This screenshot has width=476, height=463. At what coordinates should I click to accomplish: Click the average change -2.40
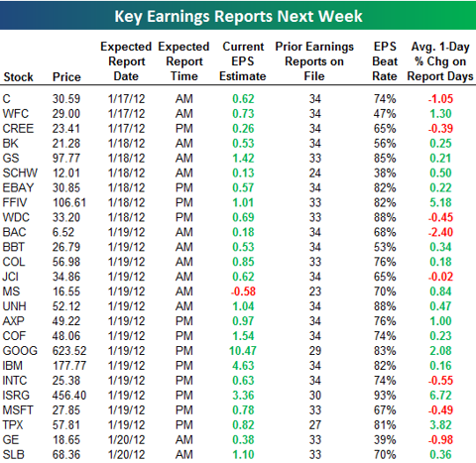[x=440, y=232]
